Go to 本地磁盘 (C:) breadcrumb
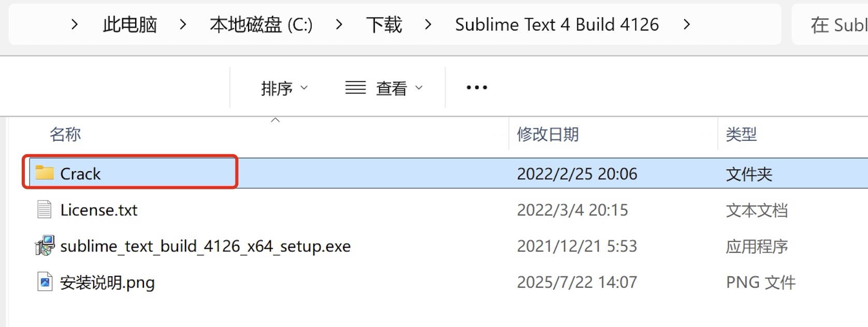The width and height of the screenshot is (868, 327). click(261, 24)
